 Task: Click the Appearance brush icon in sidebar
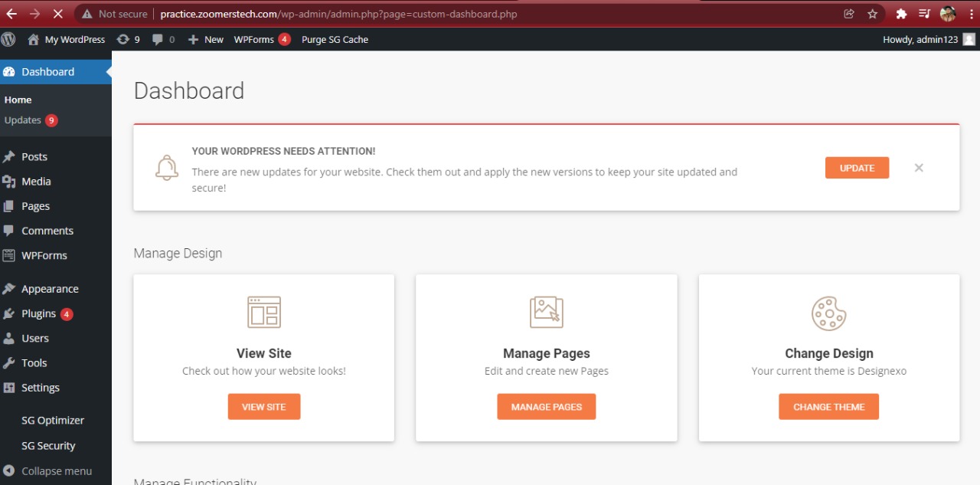tap(9, 289)
